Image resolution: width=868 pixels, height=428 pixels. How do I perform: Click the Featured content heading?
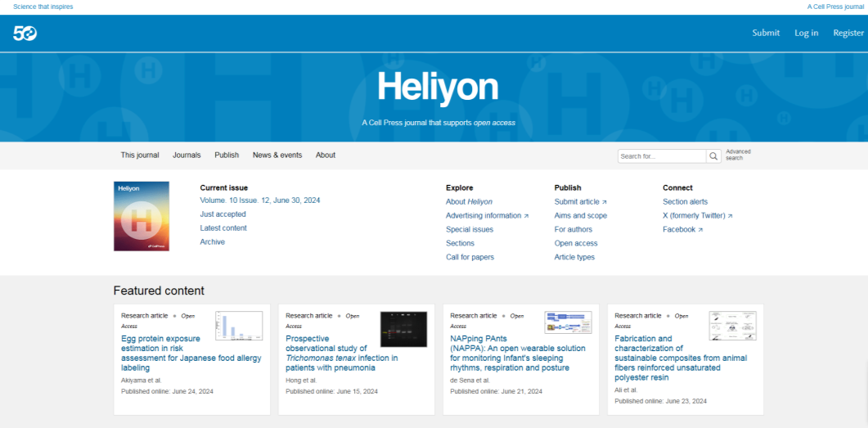pyautogui.click(x=159, y=291)
